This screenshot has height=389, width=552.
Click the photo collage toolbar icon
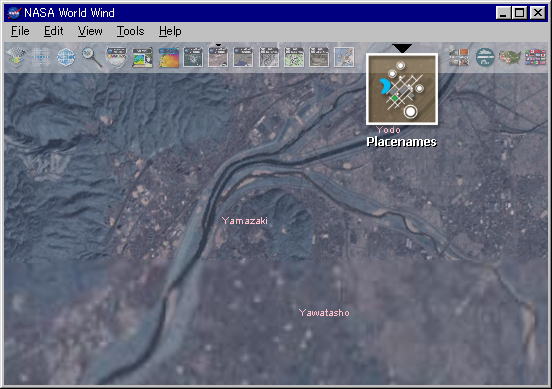(459, 57)
